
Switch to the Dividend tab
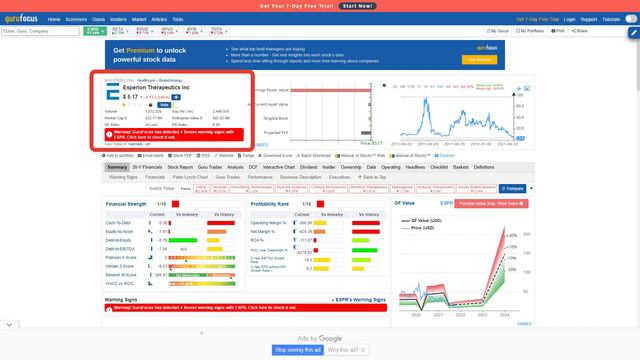coord(309,167)
